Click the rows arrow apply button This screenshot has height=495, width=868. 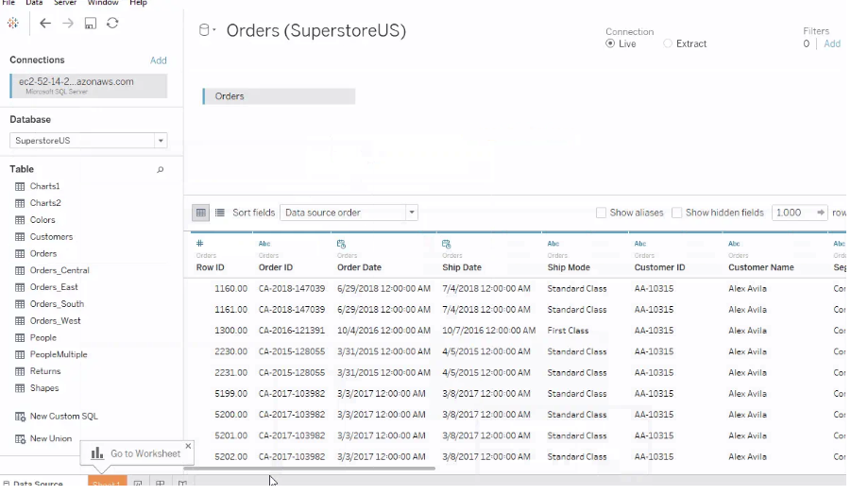pos(821,213)
